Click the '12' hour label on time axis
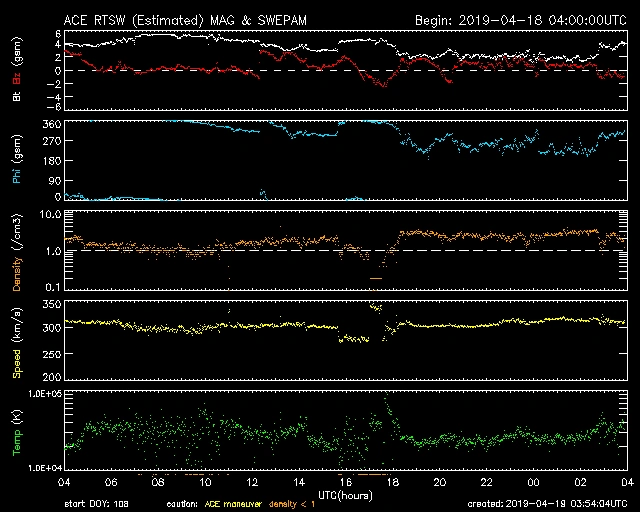This screenshot has width=640, height=512. click(252, 483)
